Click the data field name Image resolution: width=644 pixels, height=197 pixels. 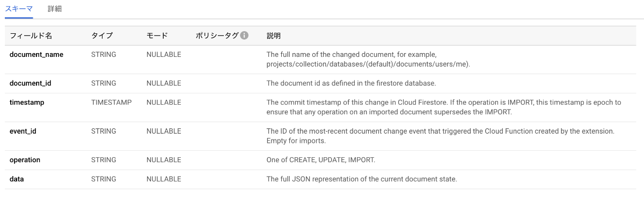point(17,179)
